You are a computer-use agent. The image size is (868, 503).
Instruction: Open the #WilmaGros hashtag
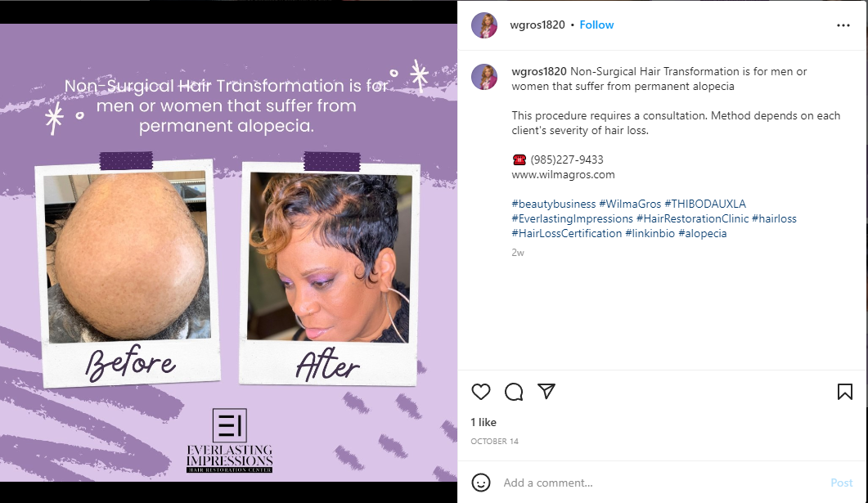630,204
